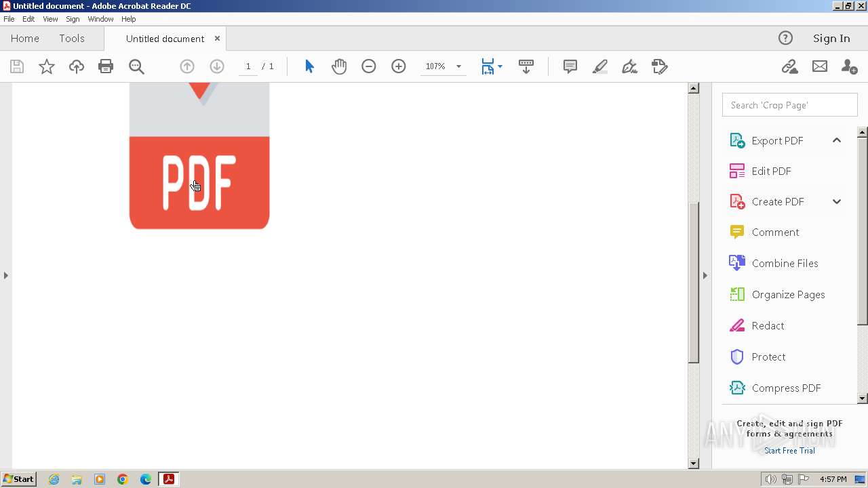868x488 pixels.
Task: Choose the Selection arrow tool
Action: (309, 66)
